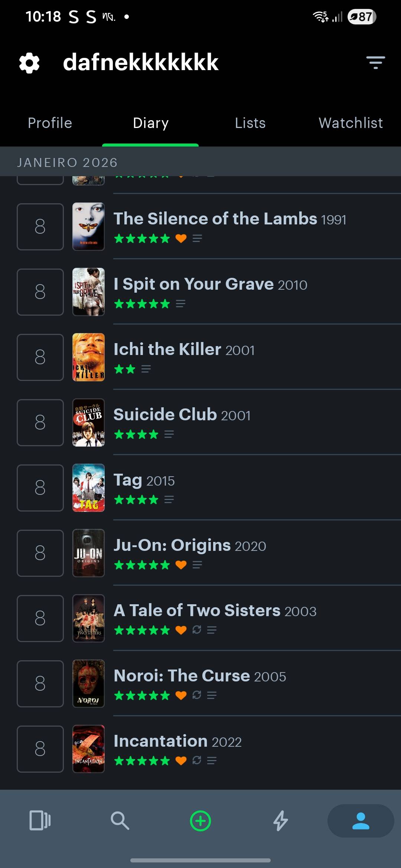Image resolution: width=401 pixels, height=868 pixels.
Task: Tap the orange heart on Incantation
Action: click(x=181, y=761)
